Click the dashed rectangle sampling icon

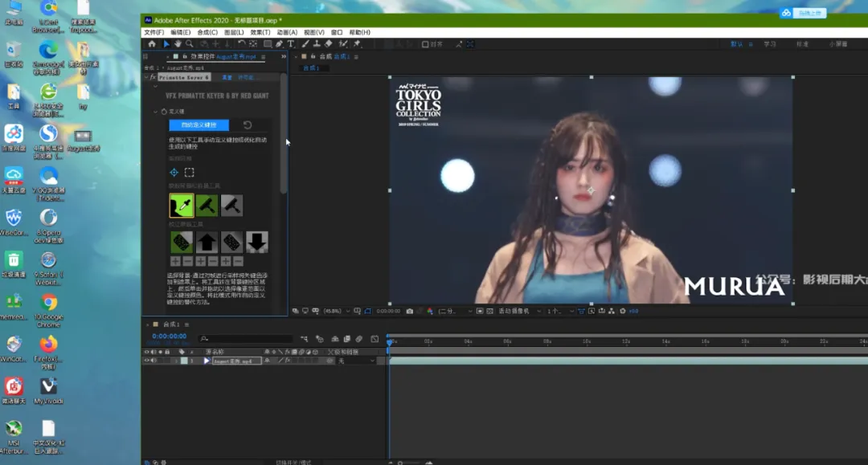click(x=190, y=173)
